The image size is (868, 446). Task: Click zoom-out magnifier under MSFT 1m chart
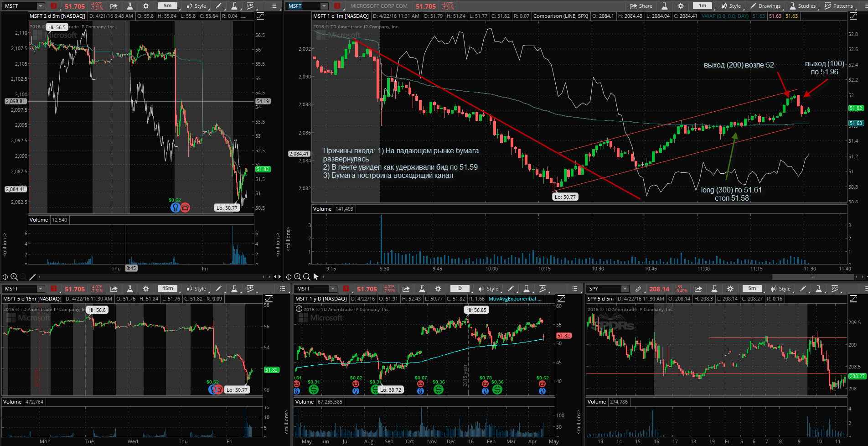point(307,277)
